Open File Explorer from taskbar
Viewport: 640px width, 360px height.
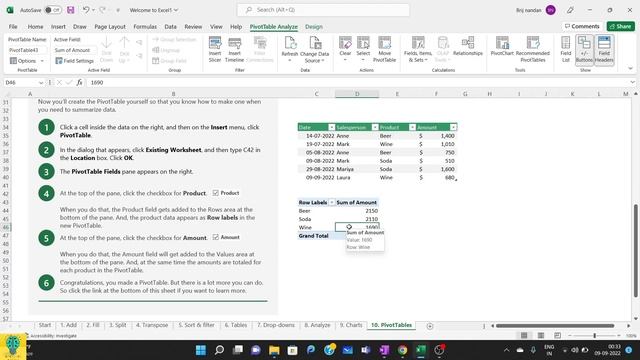point(274,350)
